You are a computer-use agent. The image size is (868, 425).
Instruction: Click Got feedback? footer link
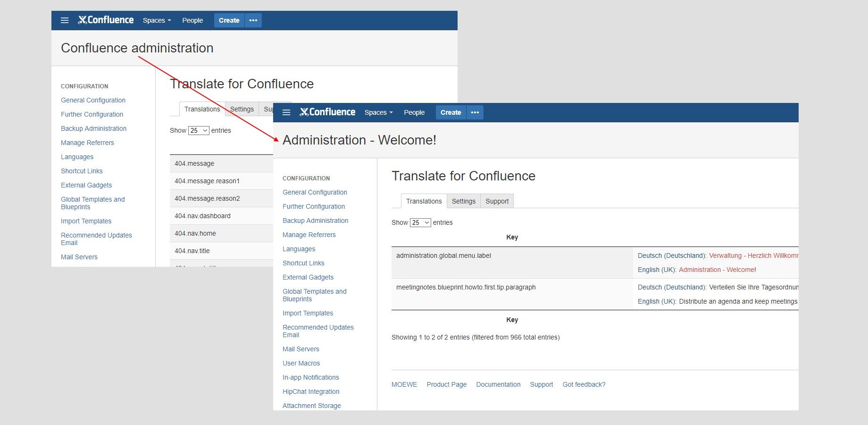[584, 384]
